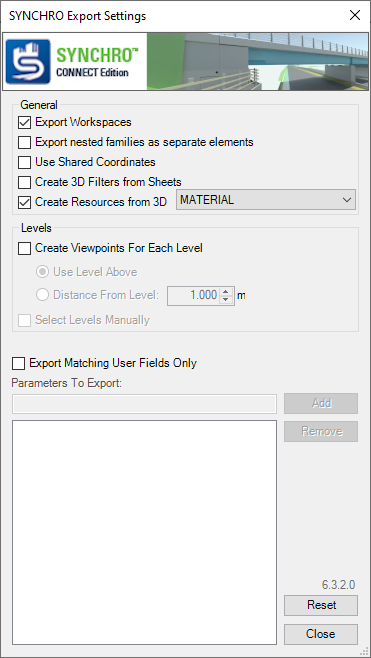The height and width of the screenshot is (658, 371).
Task: Click the Reset button
Action: click(321, 605)
